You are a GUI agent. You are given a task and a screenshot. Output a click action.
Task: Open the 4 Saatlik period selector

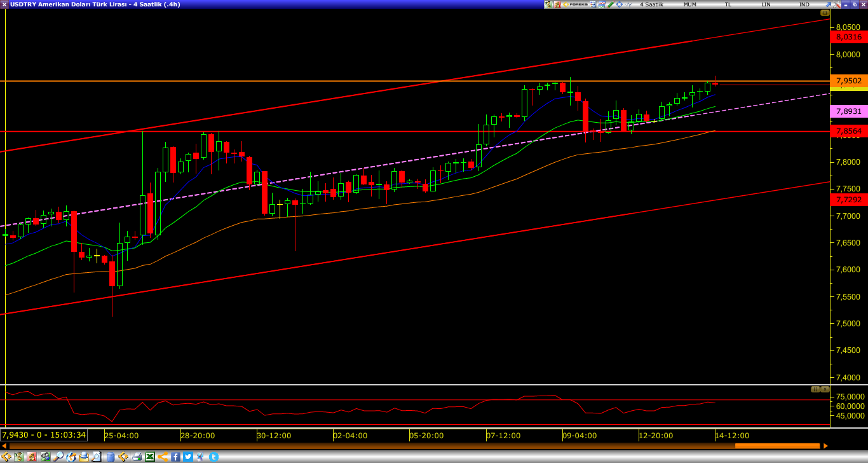coord(651,4)
